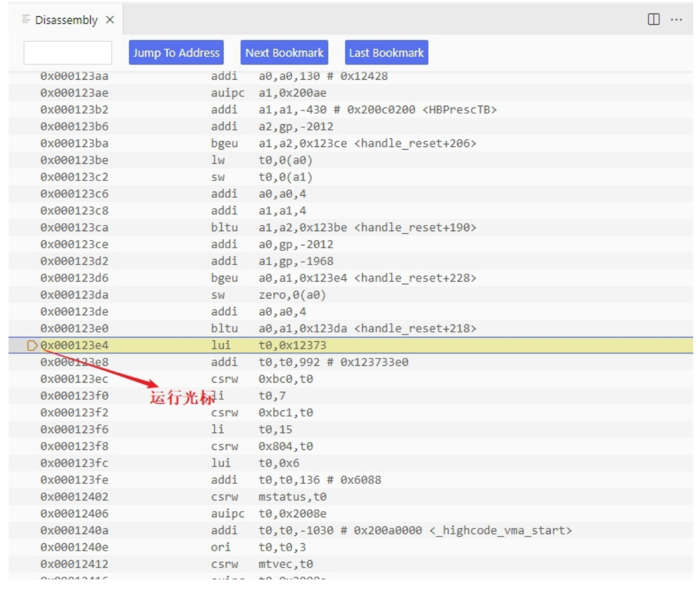Open the more actions ellipsis menu
Screen dimensions: 700x589
pos(677,20)
